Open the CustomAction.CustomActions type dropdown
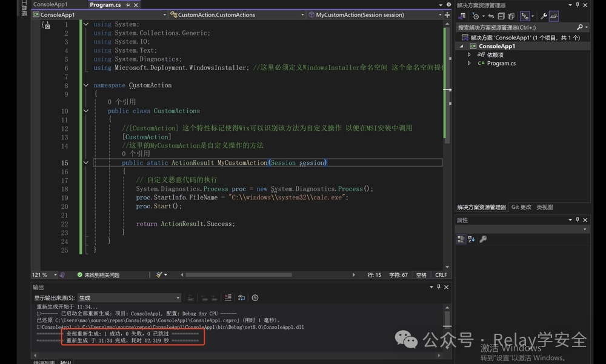This screenshot has width=606, height=364. click(x=302, y=15)
